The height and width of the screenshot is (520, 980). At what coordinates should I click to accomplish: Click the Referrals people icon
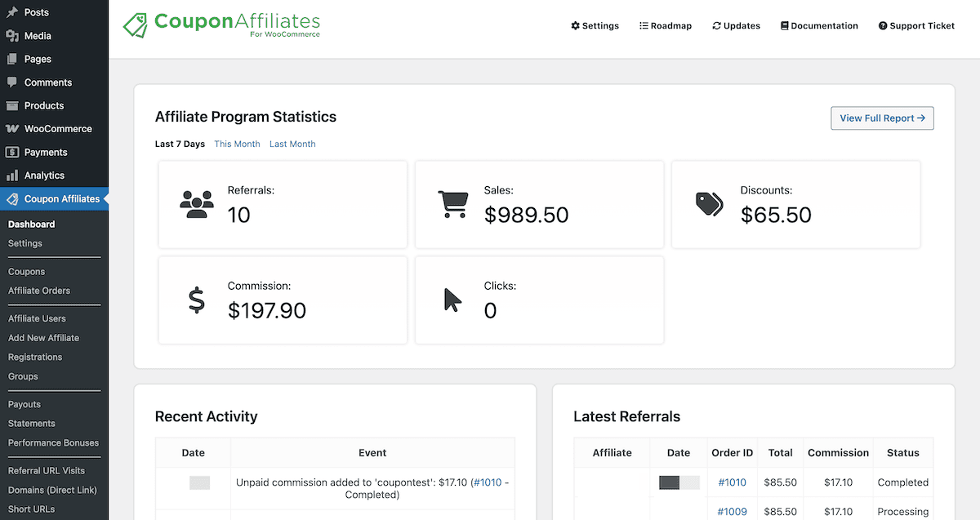click(196, 204)
